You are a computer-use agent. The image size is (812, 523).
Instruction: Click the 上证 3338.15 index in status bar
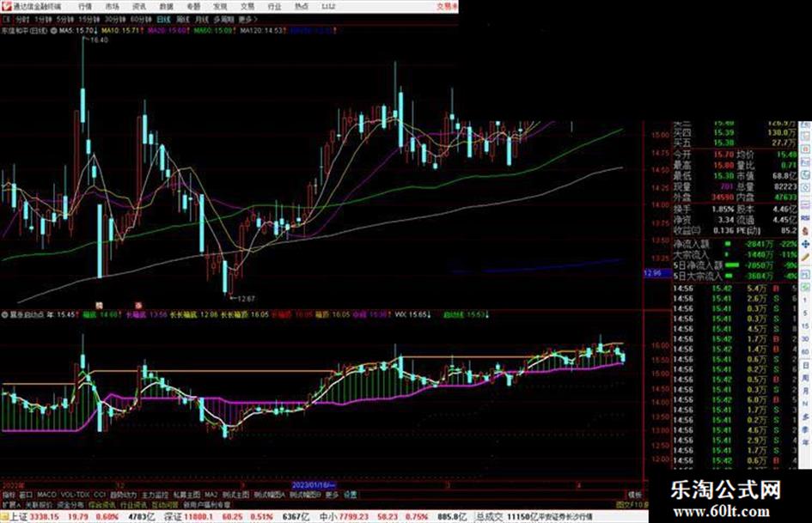pos(34,517)
